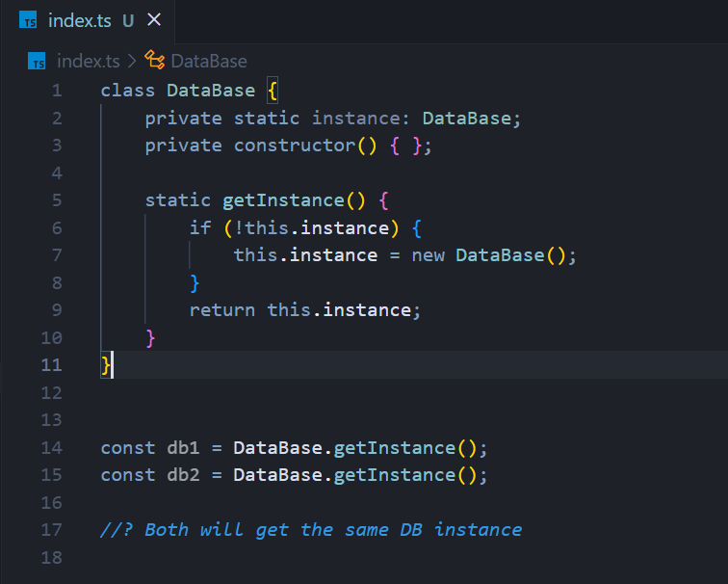This screenshot has width=728, height=584.
Task: Click pink closing brace on line 10
Action: point(150,337)
